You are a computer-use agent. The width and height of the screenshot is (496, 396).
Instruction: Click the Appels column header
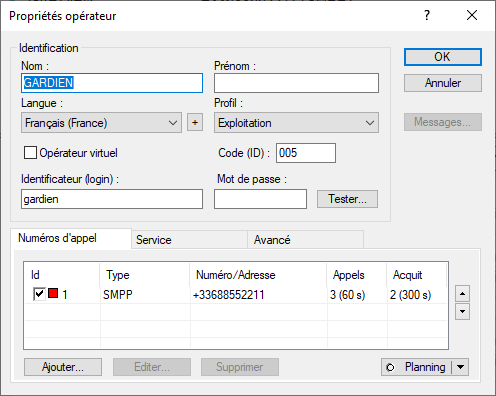coord(357,275)
